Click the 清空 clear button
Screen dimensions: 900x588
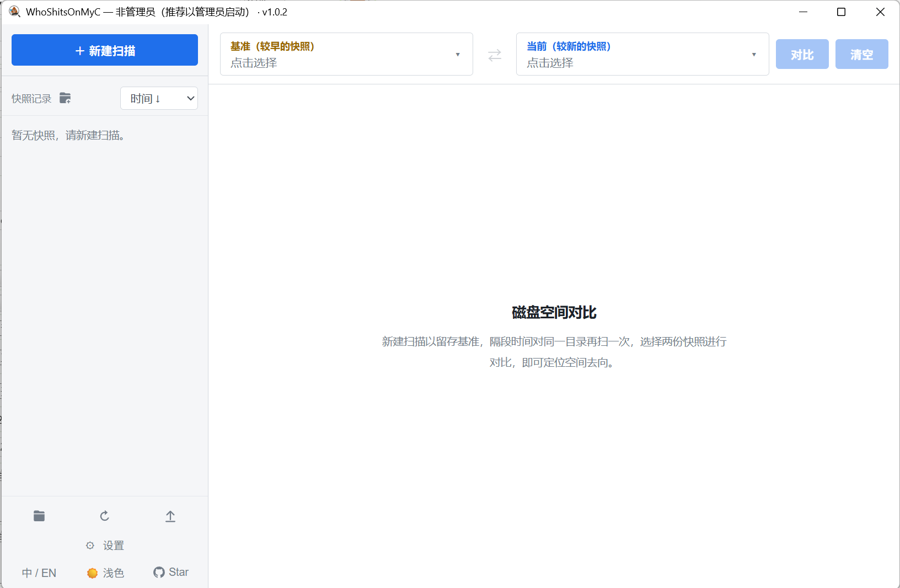tap(862, 54)
